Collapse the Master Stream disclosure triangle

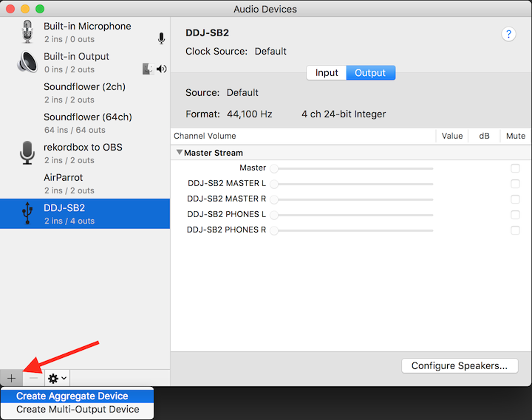pyautogui.click(x=180, y=153)
